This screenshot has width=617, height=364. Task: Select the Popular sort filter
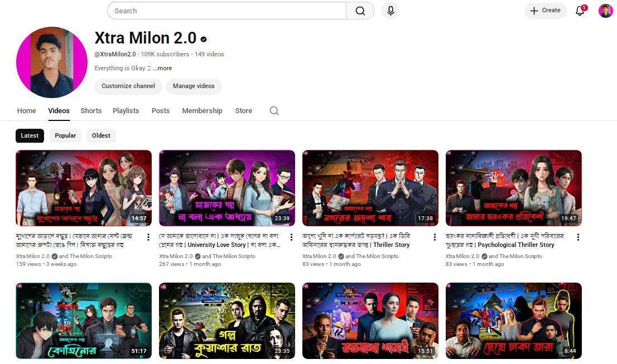tap(65, 135)
